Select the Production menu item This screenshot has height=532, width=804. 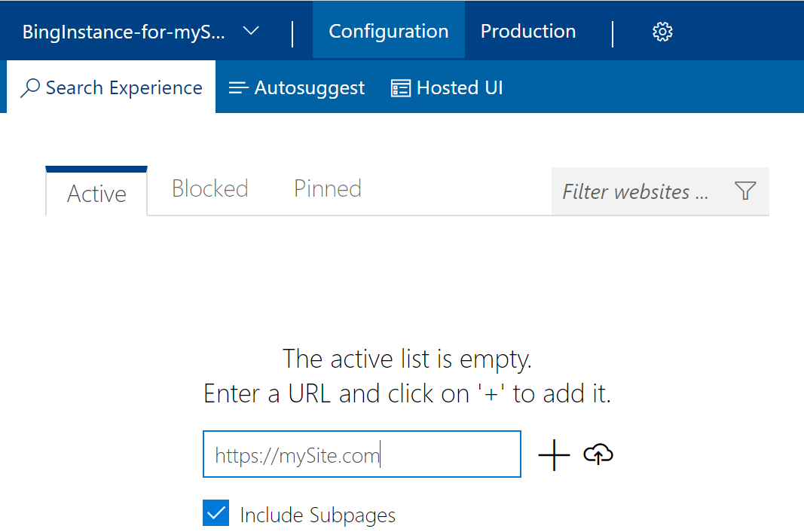527,31
